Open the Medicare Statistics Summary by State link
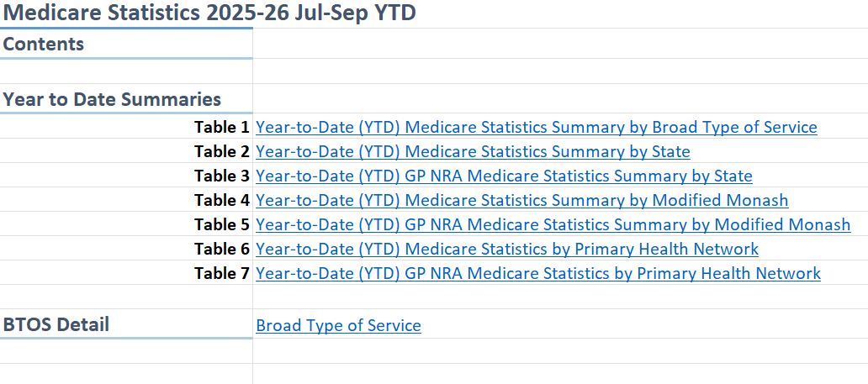This screenshot has width=868, height=384. pos(473,152)
